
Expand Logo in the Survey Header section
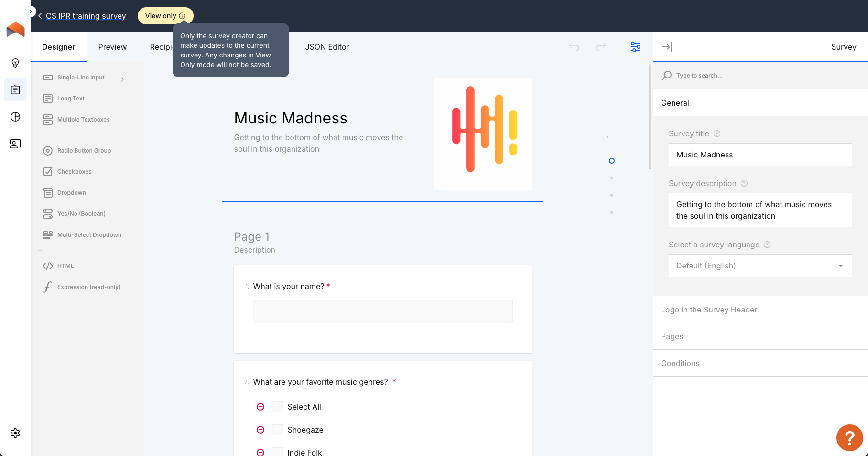coord(760,310)
